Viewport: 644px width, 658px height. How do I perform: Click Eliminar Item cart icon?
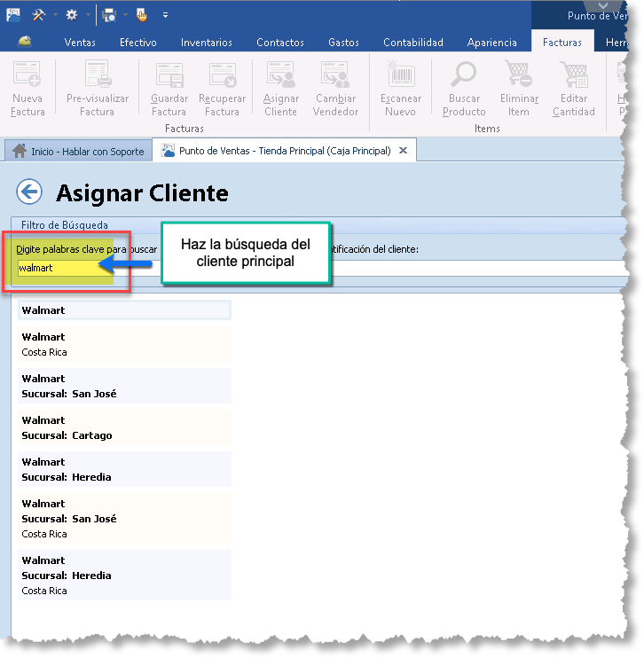519,74
